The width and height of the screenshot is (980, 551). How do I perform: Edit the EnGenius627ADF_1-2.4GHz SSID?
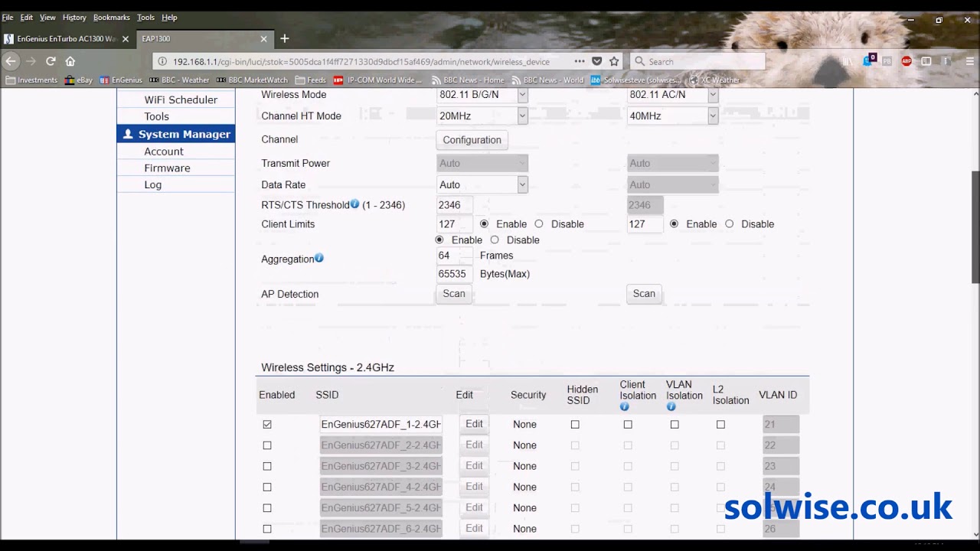[x=474, y=424]
